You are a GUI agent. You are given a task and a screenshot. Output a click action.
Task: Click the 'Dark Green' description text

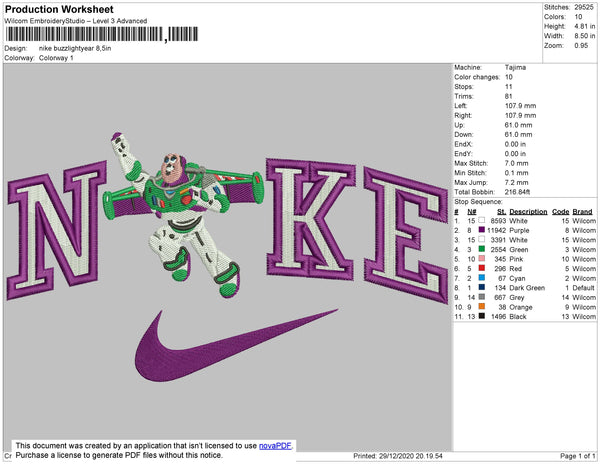tap(527, 288)
